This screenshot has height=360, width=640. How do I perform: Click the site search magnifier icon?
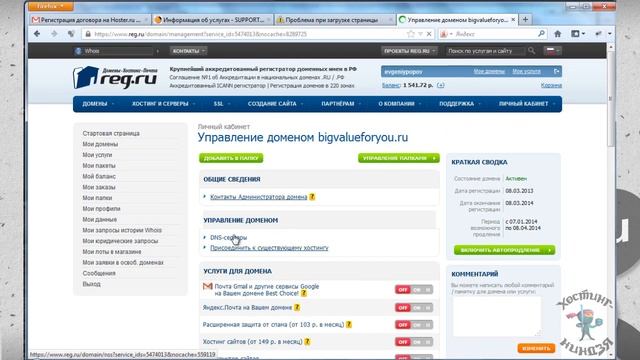point(531,51)
